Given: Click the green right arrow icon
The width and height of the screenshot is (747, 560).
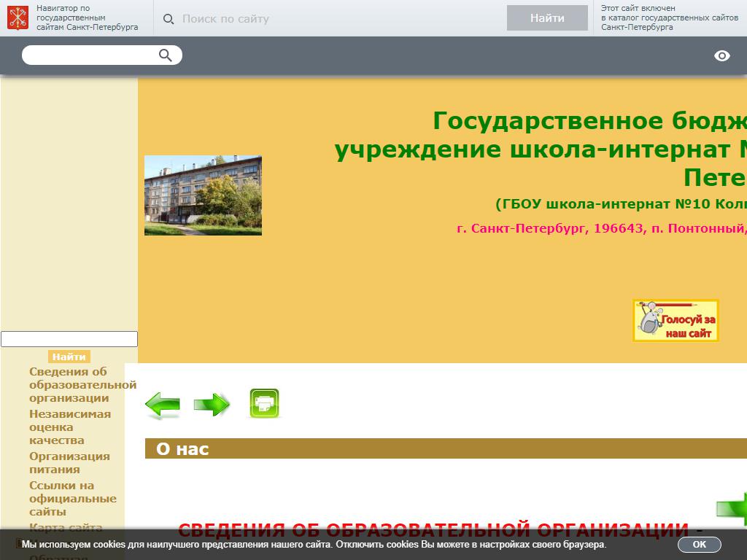Looking at the screenshot, I should click(212, 405).
